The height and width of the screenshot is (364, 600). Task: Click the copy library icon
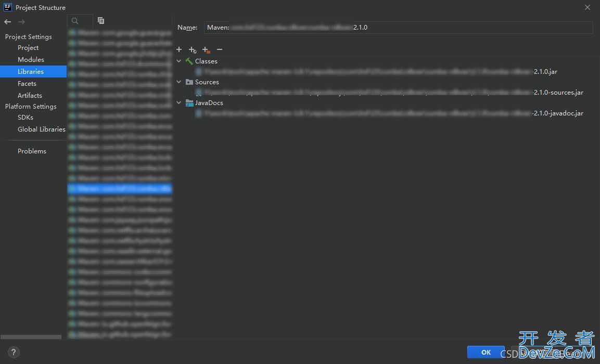click(101, 21)
